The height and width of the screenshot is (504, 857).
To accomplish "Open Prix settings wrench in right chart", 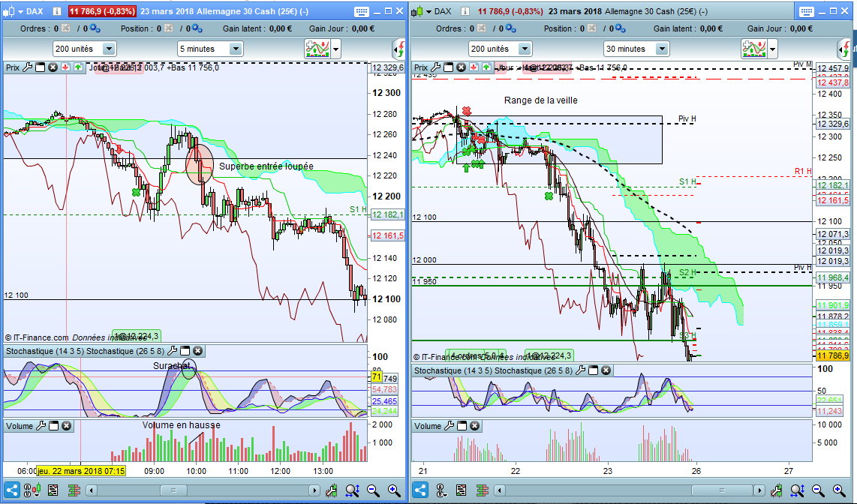I will [x=435, y=67].
